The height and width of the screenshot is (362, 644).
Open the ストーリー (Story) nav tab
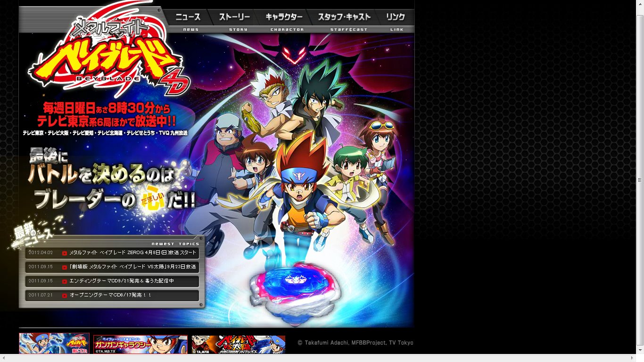(x=234, y=21)
